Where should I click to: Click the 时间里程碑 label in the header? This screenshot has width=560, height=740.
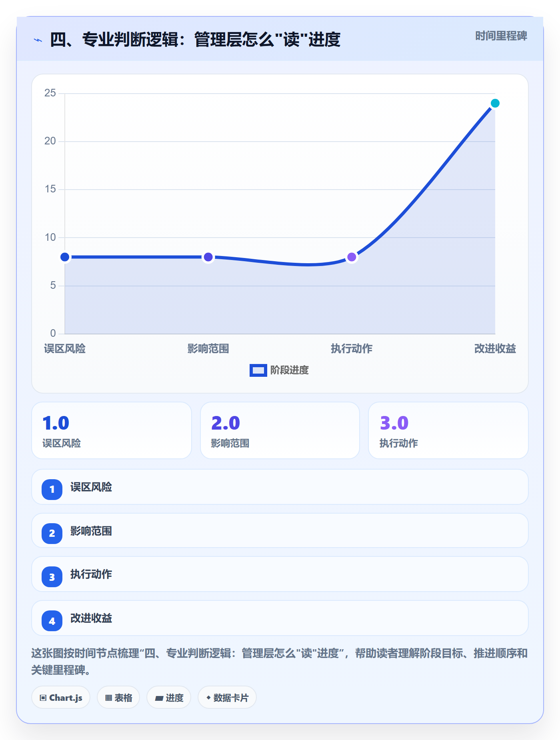click(x=501, y=36)
